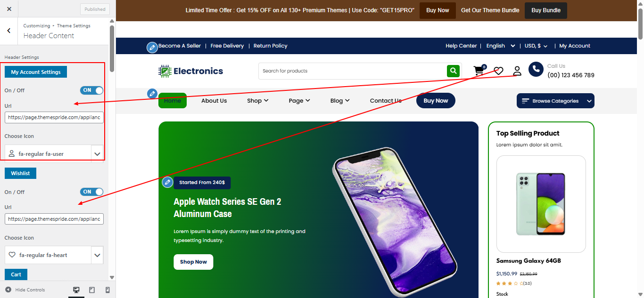Click the My Account Url input field
644x298 pixels.
point(54,117)
